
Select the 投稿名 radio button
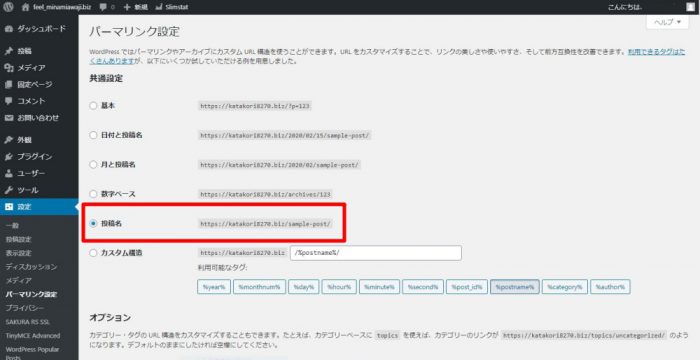tap(93, 223)
